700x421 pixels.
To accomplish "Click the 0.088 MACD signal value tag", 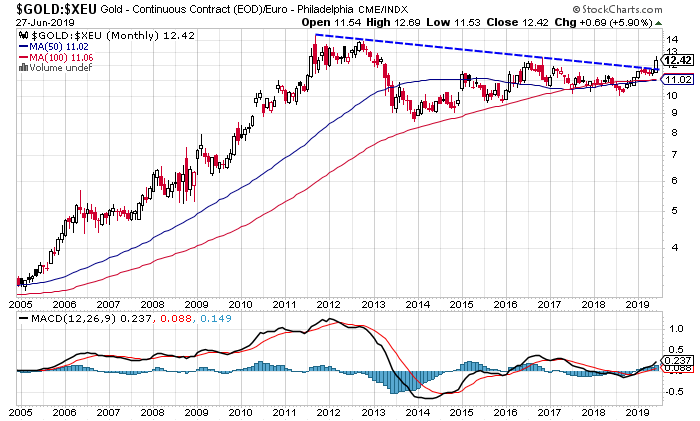I will coord(679,370).
